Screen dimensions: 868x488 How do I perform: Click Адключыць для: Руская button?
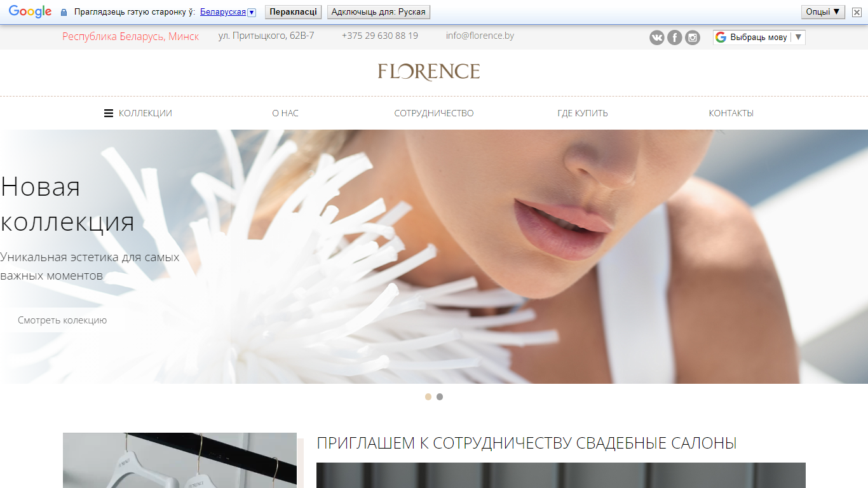(379, 12)
